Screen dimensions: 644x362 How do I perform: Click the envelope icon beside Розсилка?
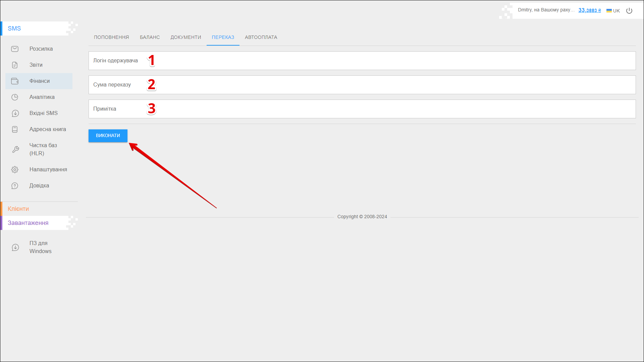(15, 49)
